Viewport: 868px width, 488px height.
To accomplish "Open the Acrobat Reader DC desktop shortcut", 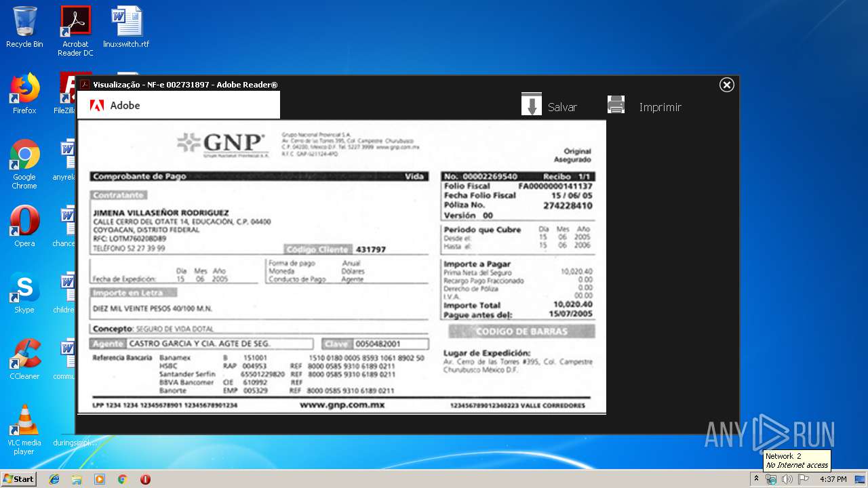I will [x=75, y=30].
